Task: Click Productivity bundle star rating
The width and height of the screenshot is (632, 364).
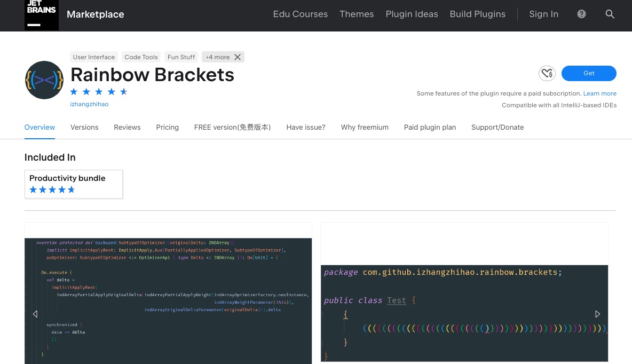Action: (52, 190)
